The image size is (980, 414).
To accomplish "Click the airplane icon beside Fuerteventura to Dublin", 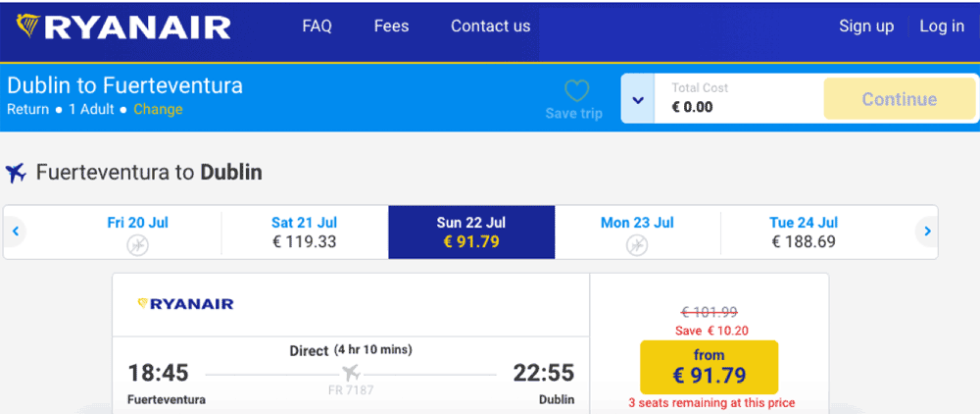I will click(x=17, y=173).
